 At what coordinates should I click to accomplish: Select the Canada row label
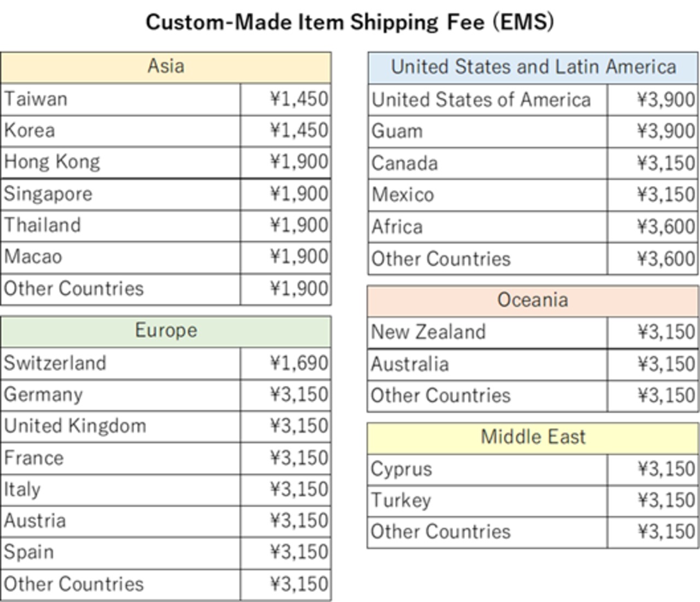(487, 163)
